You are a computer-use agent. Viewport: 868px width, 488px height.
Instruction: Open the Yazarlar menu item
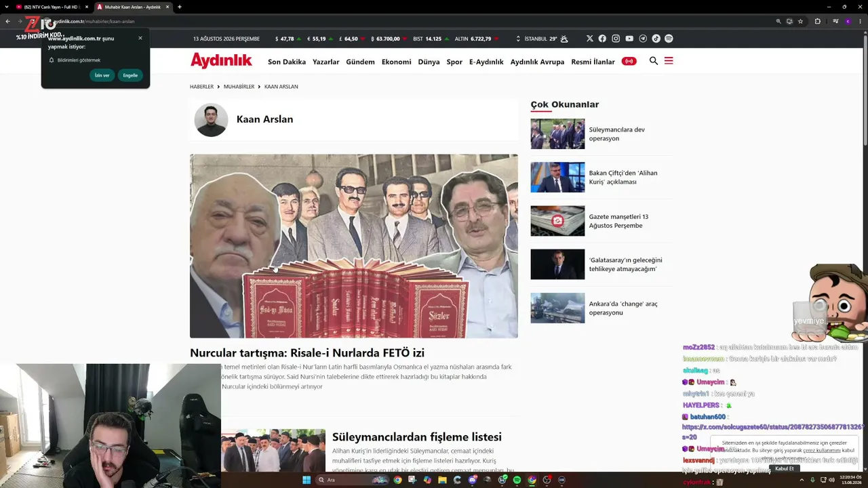click(326, 62)
